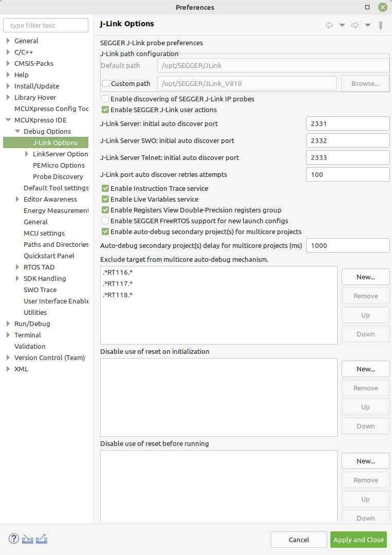Collapse the MCUXpresso IDE tree node
Viewport: 392px width, 555px height.
(8, 120)
